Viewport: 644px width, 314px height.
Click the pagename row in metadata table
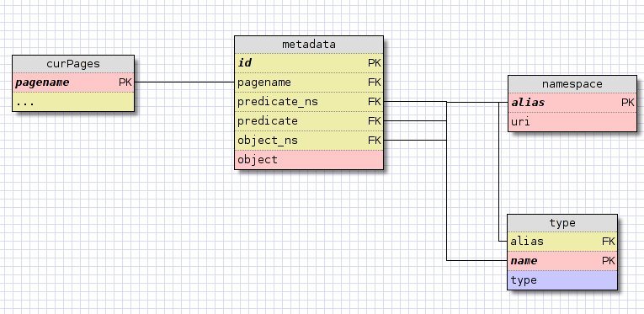click(309, 82)
